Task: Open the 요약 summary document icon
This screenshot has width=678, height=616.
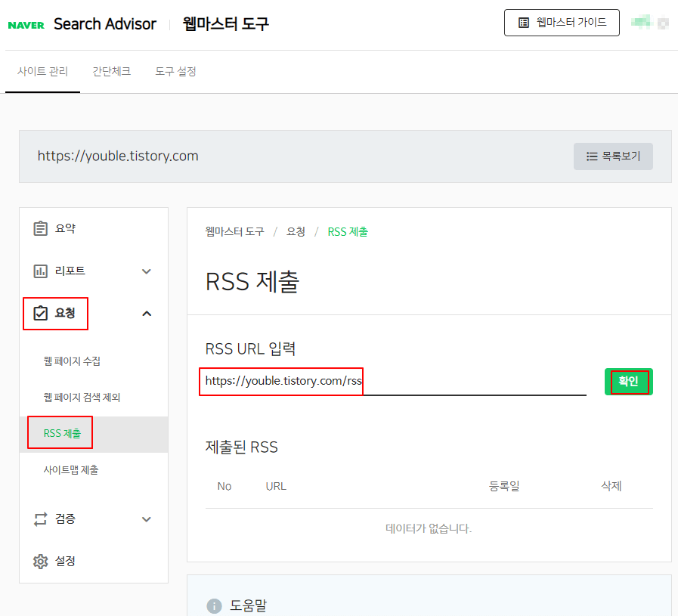Action: click(x=41, y=228)
